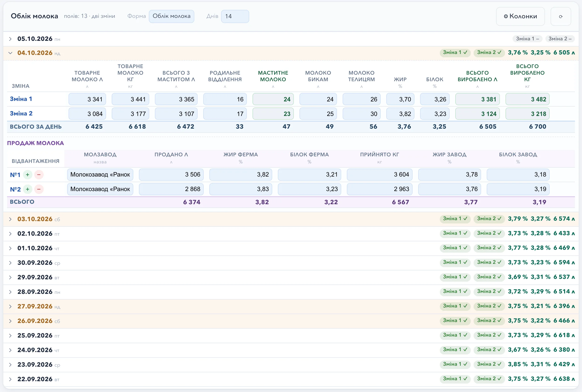Viewport: 582px width, 392px height.
Task: Click Зміна 1 ✓ badge on 25.09.2026
Action: point(455,335)
